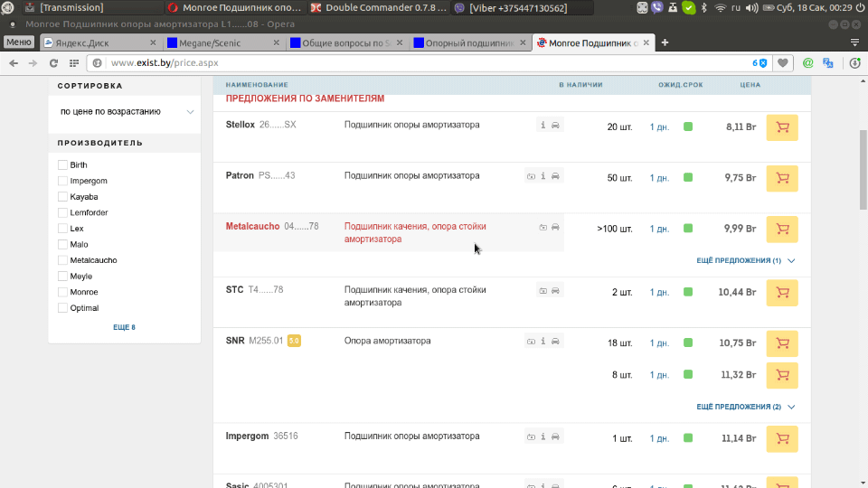The height and width of the screenshot is (488, 868).
Task: Show vehicle applicability for Stellox row
Action: [x=555, y=125]
